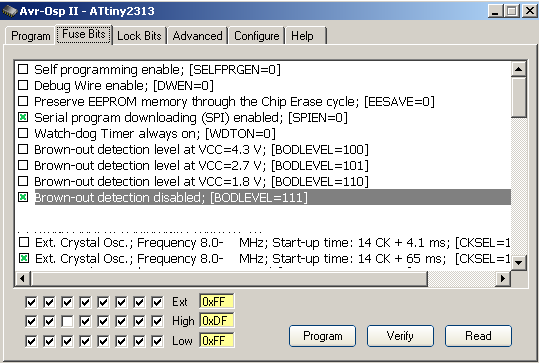
Task: Minimize the Avr-Osp II window
Action: [x=495, y=11]
